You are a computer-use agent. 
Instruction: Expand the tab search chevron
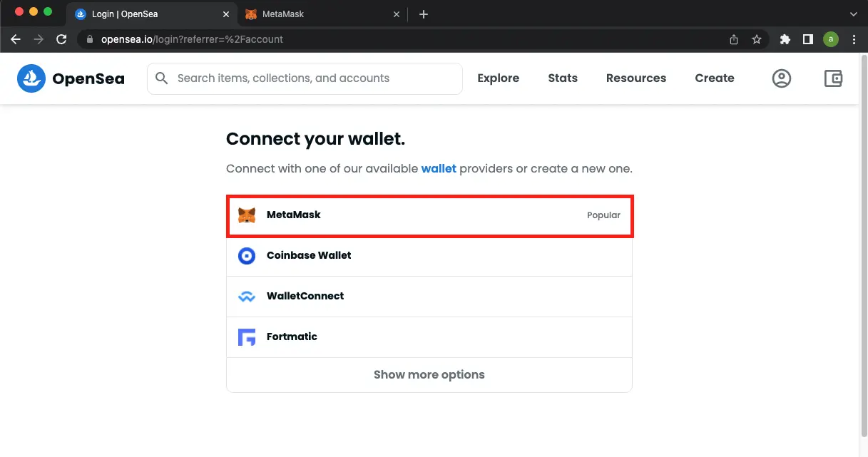tap(854, 14)
